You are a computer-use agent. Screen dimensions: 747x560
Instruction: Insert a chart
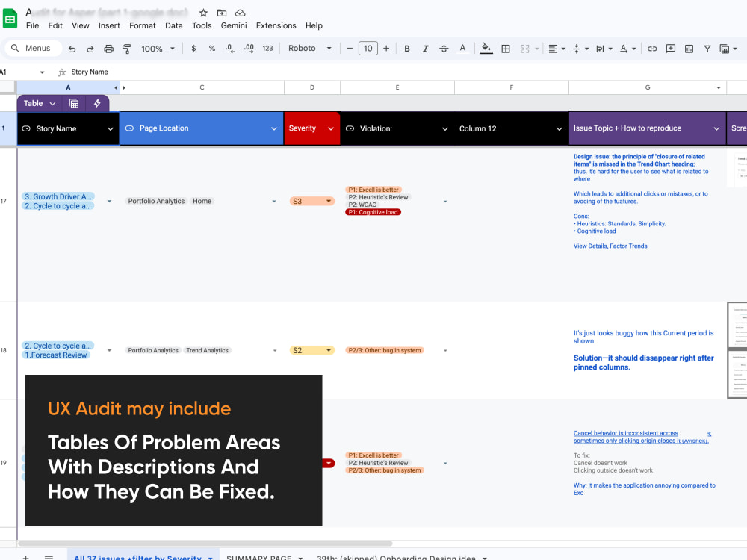[x=689, y=49]
